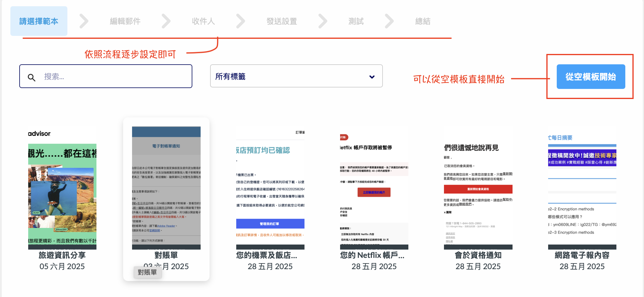Screen dimensions: 644x297
Task: Open the 總結 step
Action: (x=423, y=21)
